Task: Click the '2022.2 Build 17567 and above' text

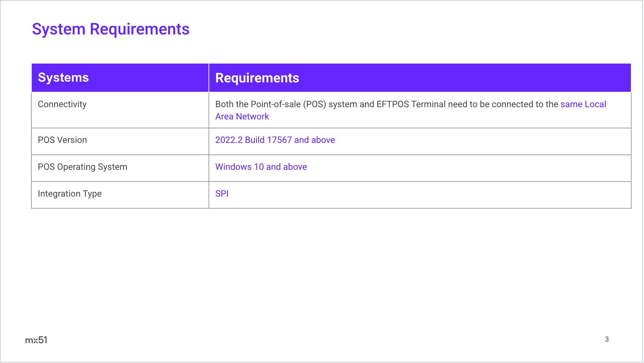Action: pos(275,140)
